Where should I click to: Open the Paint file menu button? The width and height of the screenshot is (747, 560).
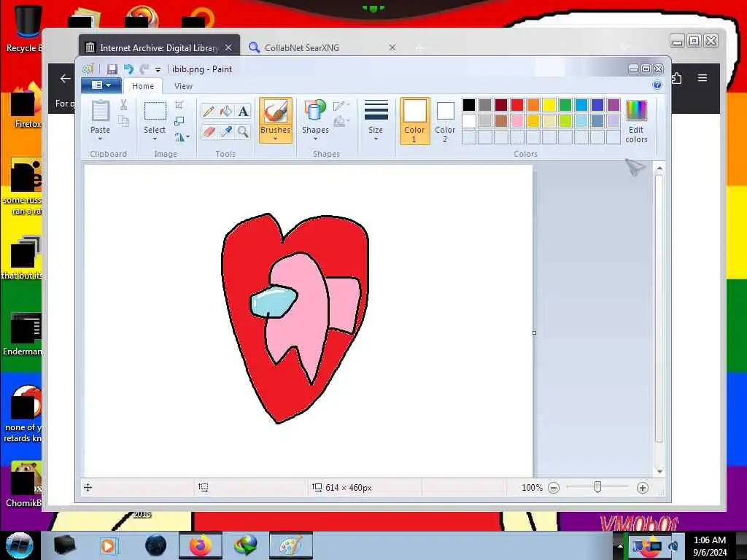click(101, 85)
